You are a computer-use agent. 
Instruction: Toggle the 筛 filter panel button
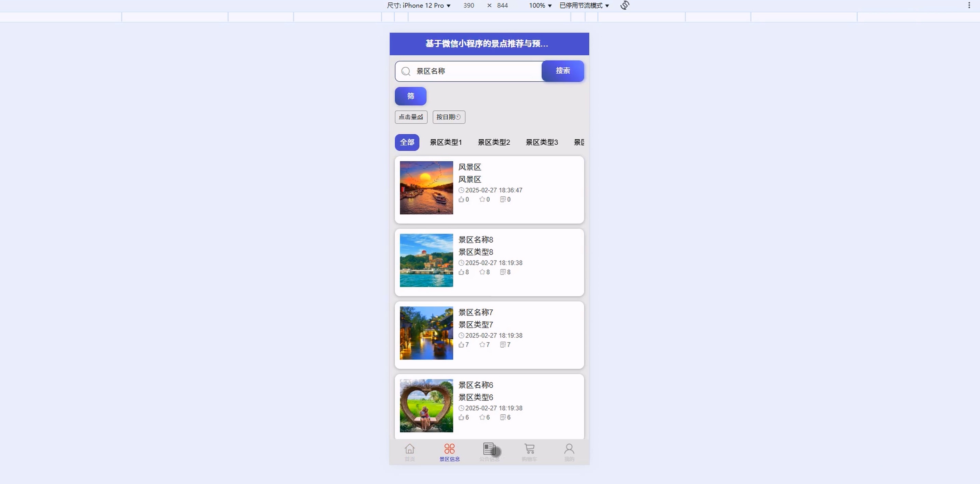point(410,96)
